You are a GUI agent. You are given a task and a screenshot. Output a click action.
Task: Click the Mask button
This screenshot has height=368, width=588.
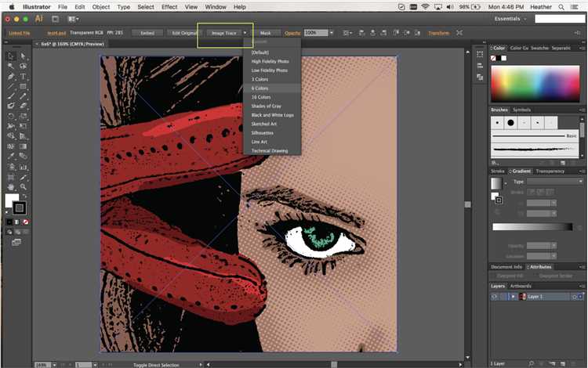point(266,33)
